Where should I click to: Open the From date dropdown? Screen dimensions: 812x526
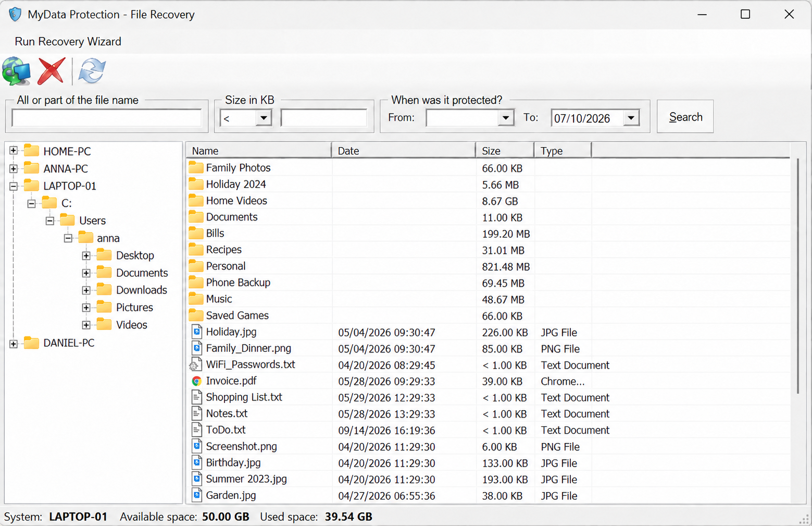[x=505, y=118]
